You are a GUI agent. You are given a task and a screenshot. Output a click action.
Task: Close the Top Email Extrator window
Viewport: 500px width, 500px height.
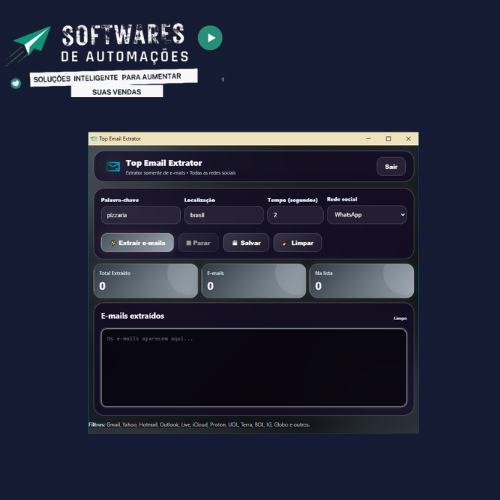pos(408,139)
